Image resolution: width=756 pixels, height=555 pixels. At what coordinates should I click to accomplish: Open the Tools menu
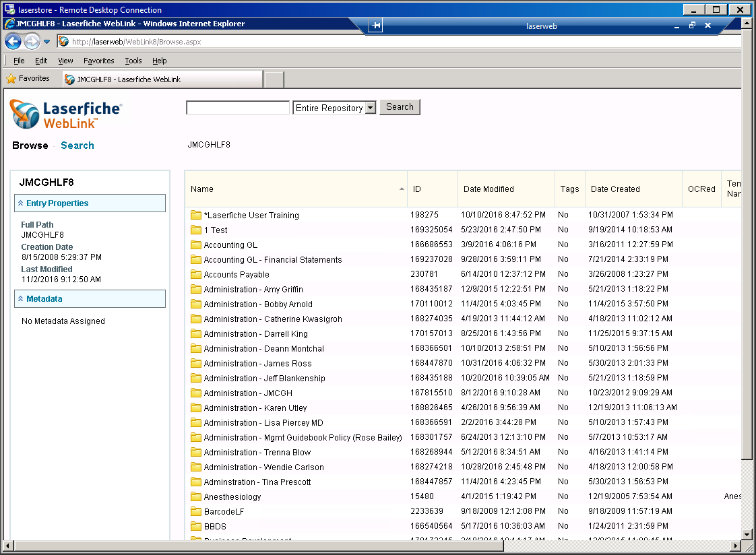tap(133, 61)
